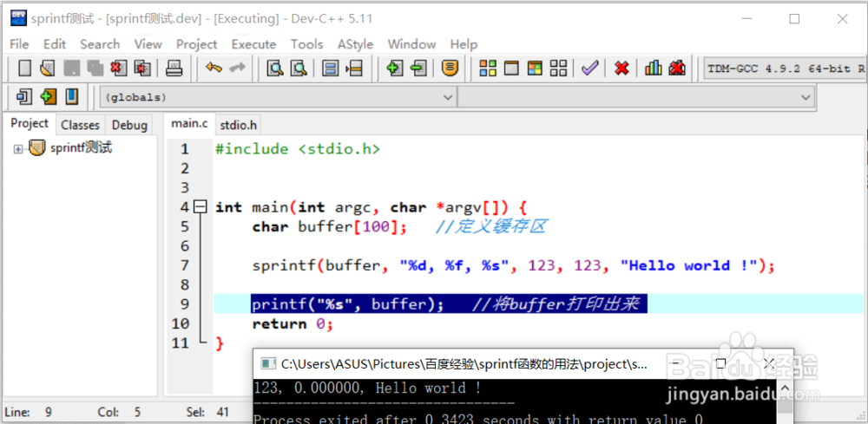Click the Add to project plus icon

(395, 68)
